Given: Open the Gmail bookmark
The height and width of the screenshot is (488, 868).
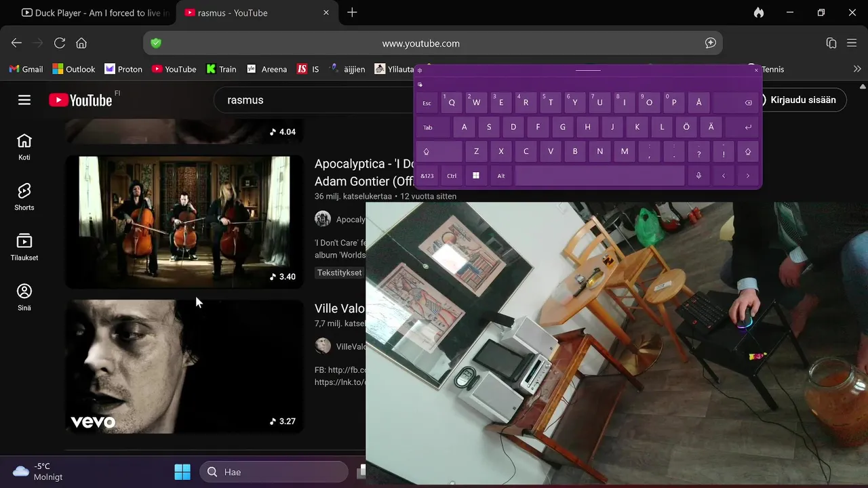Looking at the screenshot, I should (x=26, y=69).
